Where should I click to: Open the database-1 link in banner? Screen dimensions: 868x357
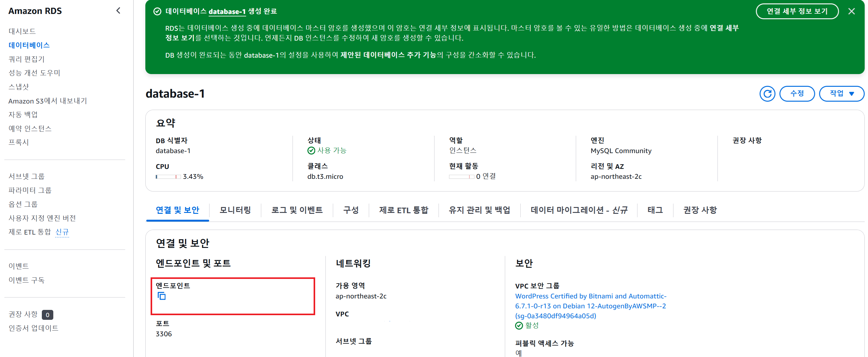227,11
